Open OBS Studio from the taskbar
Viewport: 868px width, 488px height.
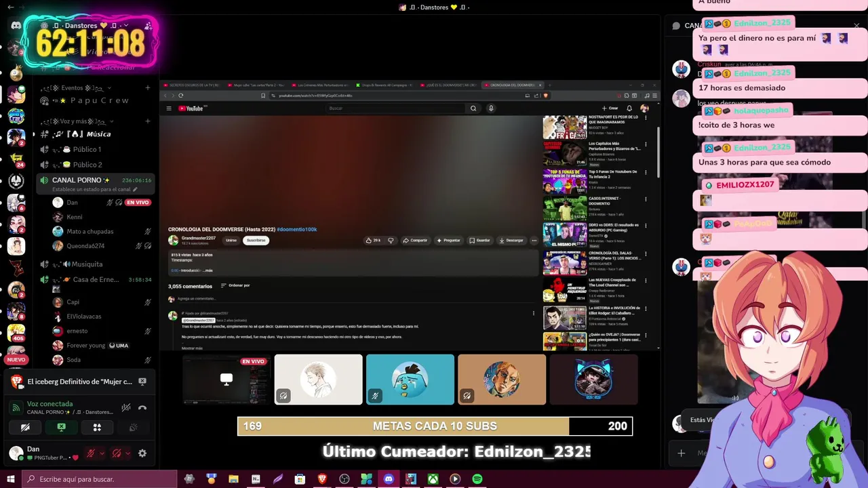[344, 479]
